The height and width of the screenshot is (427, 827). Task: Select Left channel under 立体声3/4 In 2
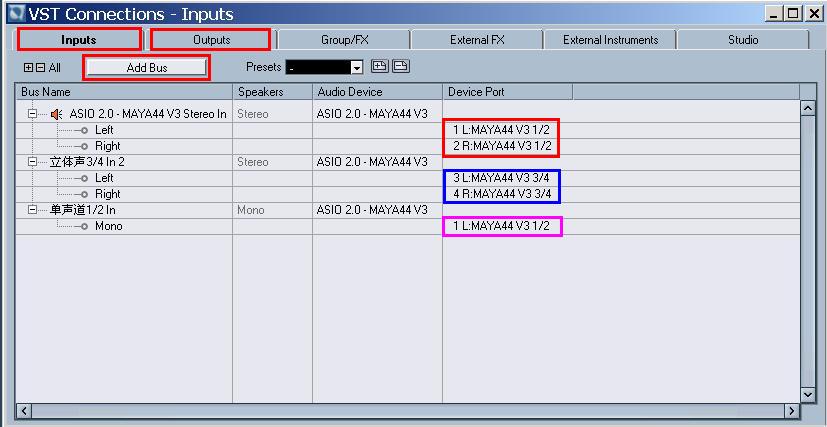104,178
